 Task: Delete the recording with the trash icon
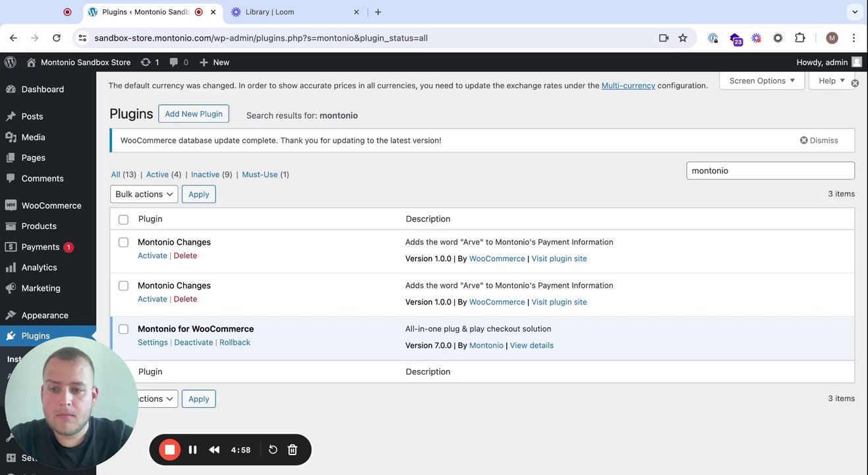[293, 450]
